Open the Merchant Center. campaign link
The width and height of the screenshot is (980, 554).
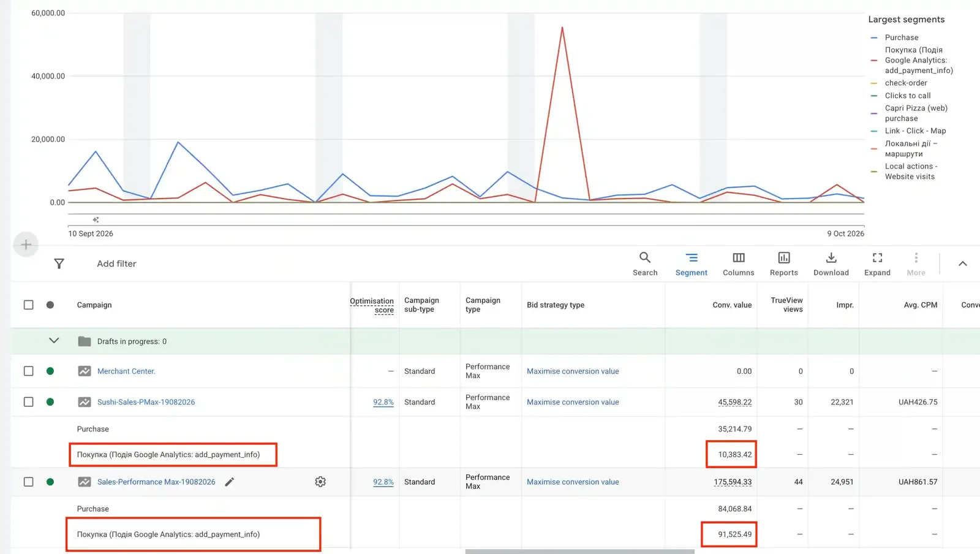click(x=126, y=371)
